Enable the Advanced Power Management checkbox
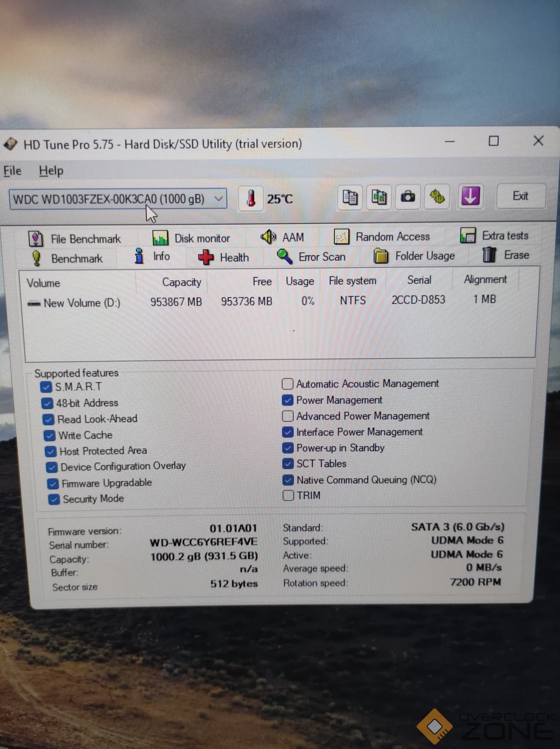Viewport: 560px width, 749px height. pos(287,416)
